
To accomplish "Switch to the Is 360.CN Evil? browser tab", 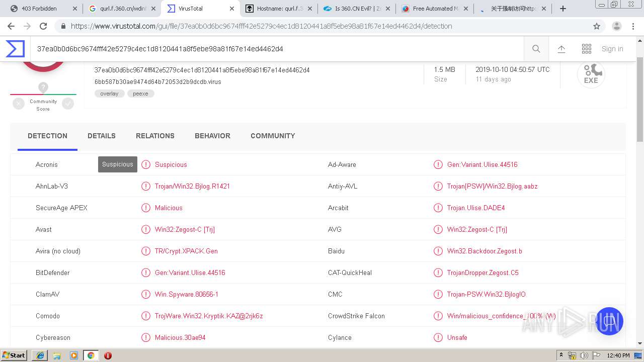I will [x=357, y=9].
